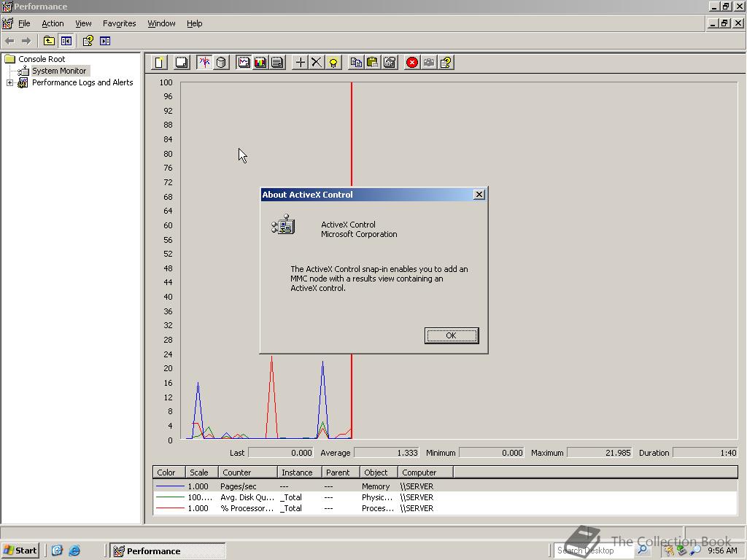This screenshot has width=747, height=560.
Task: Click the MMC console icon left of File
Action: 7,23
